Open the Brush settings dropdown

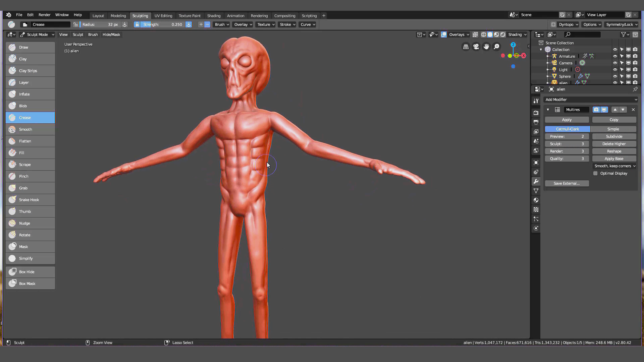[x=221, y=24]
